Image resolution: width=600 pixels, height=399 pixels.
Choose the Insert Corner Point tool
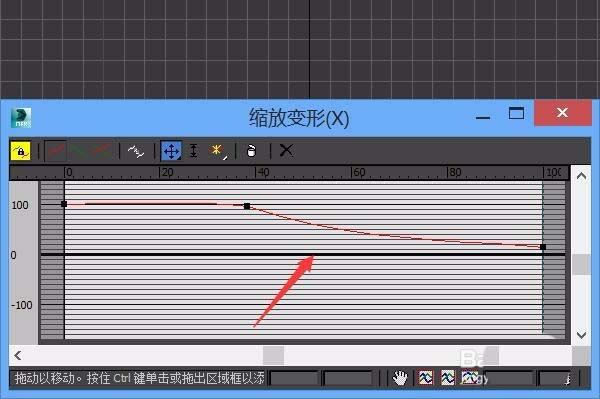pos(217,150)
